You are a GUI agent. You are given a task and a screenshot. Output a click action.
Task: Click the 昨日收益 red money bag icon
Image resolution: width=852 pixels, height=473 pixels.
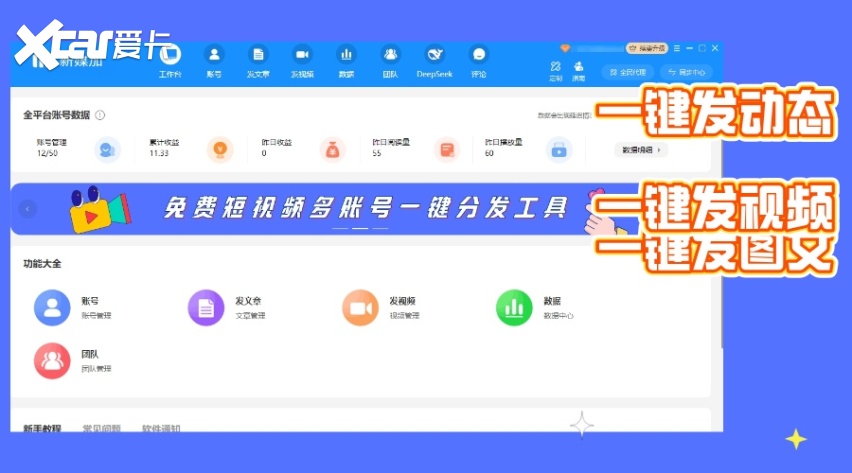[x=333, y=150]
